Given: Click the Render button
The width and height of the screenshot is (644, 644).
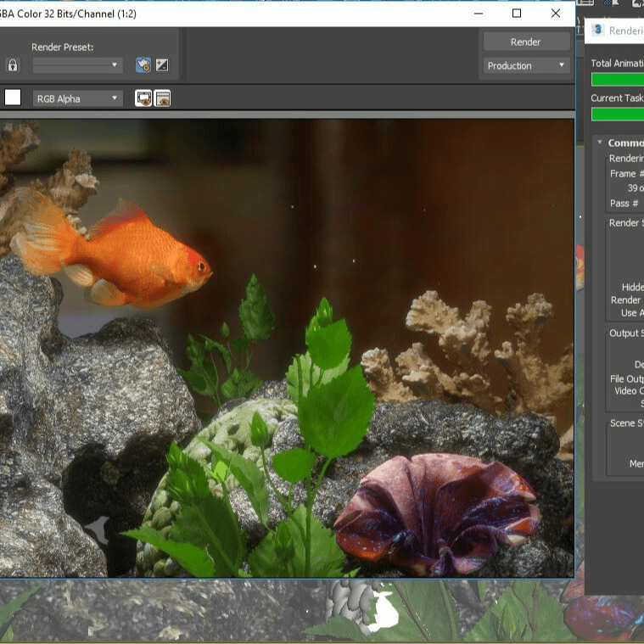Looking at the screenshot, I should point(526,42).
